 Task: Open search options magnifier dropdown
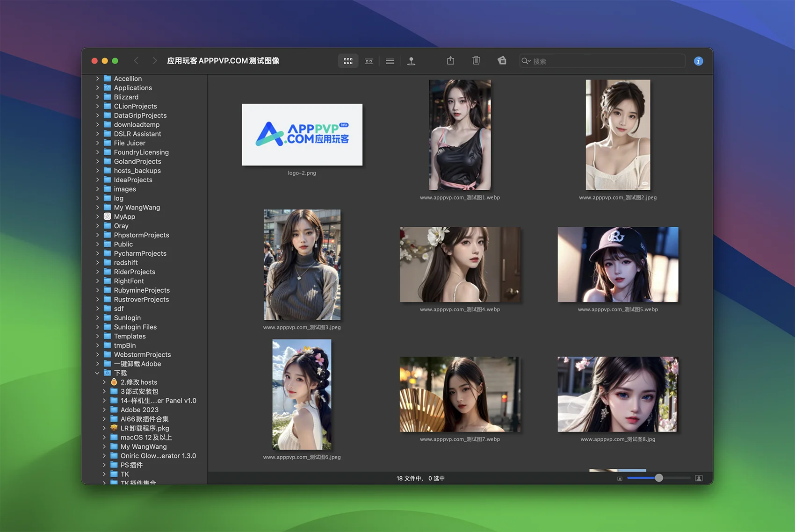[526, 61]
